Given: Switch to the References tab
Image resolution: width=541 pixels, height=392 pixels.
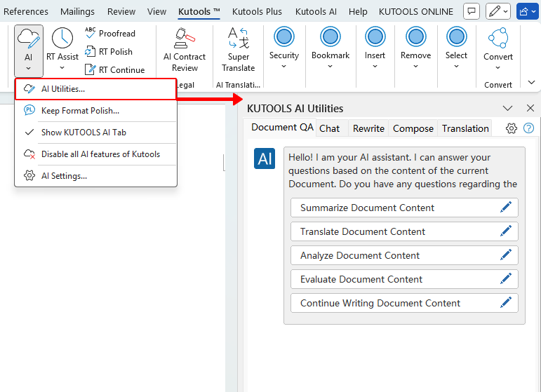Looking at the screenshot, I should pos(26,12).
